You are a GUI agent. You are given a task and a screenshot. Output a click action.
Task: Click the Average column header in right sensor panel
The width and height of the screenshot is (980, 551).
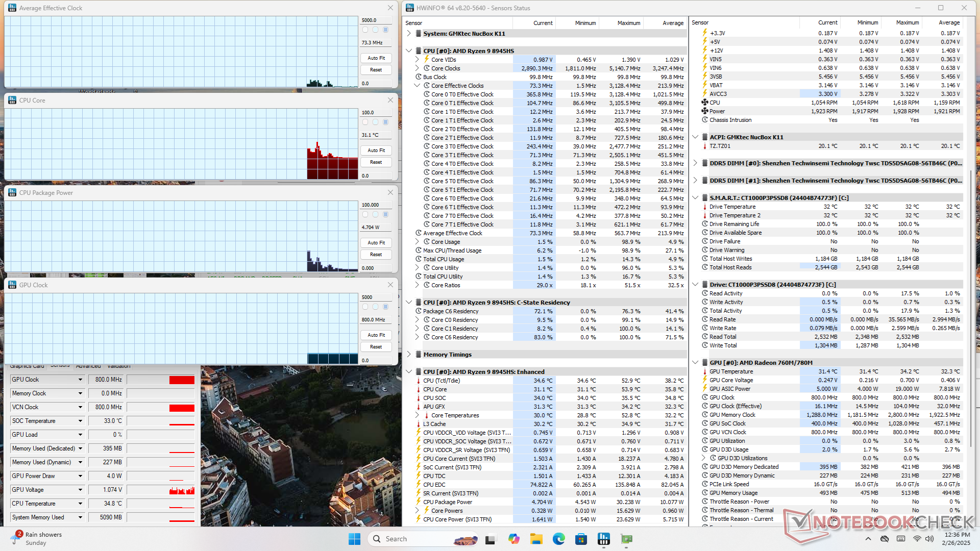click(x=949, y=22)
